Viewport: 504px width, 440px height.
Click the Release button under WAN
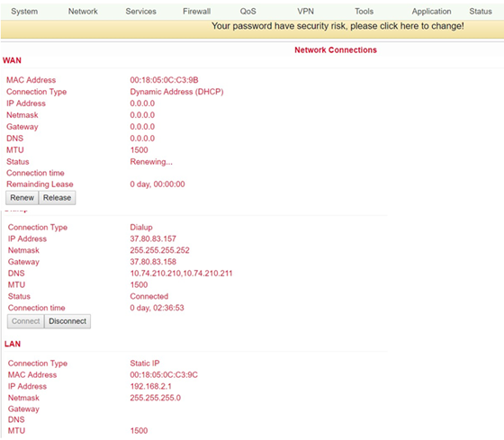pos(58,198)
